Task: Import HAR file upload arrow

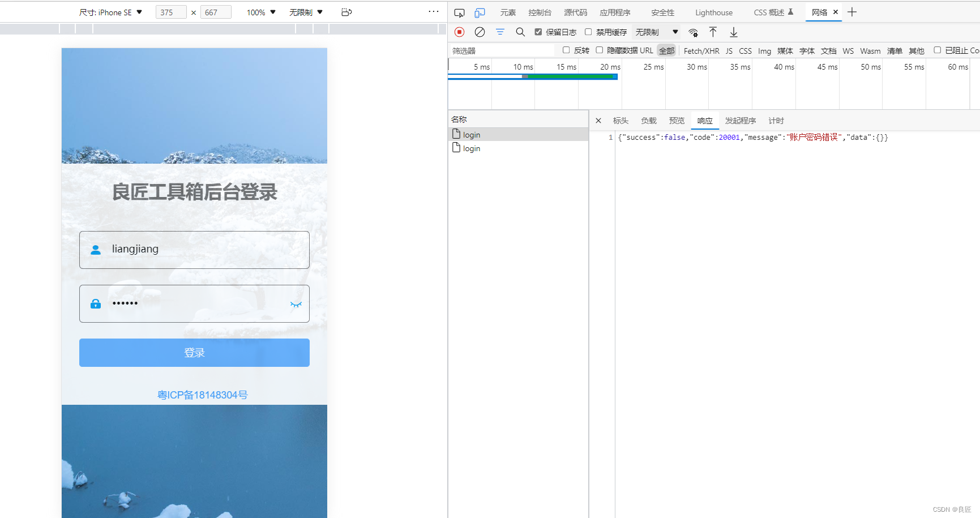Action: (x=713, y=32)
